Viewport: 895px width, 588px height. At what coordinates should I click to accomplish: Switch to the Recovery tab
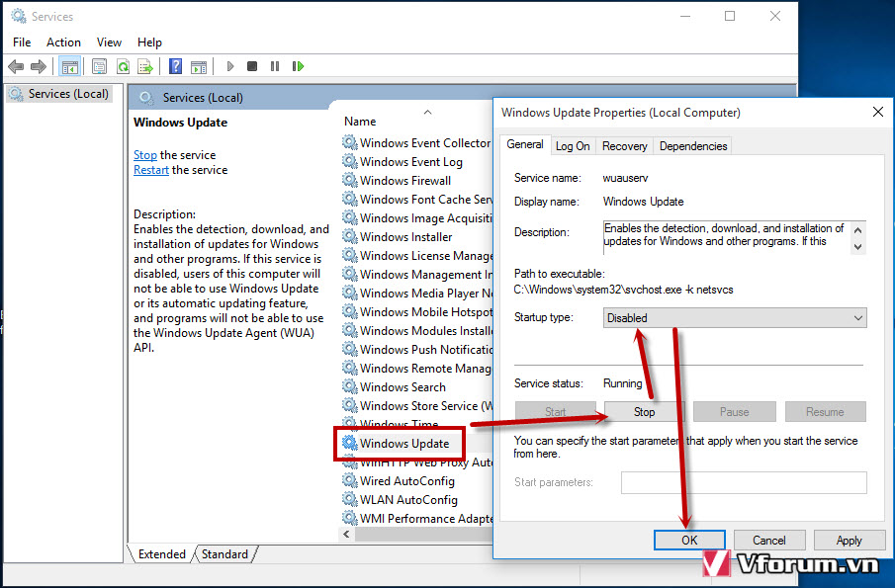pos(624,146)
